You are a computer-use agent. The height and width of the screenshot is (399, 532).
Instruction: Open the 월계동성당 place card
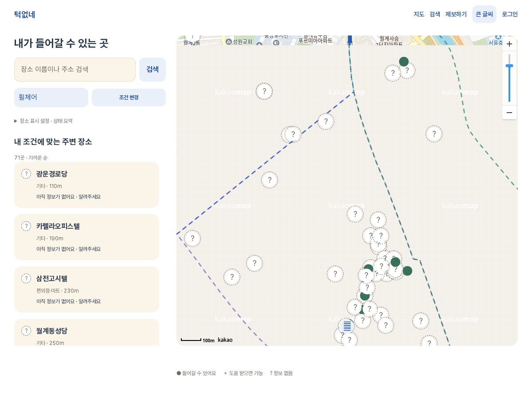(86, 332)
